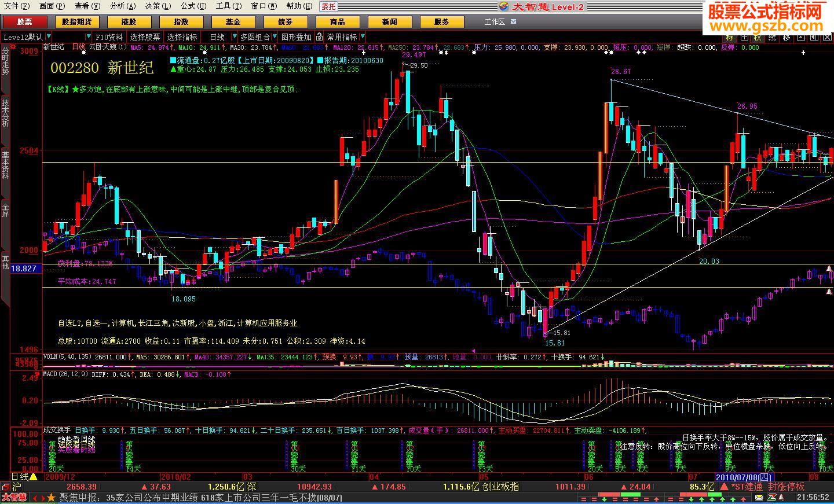This screenshot has height=504, width=834.
Task: Click the 封涨停板 status bar label
Action: point(787,487)
